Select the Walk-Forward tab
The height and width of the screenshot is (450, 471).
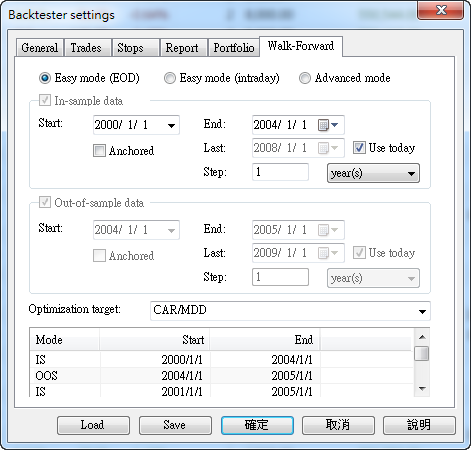click(301, 46)
